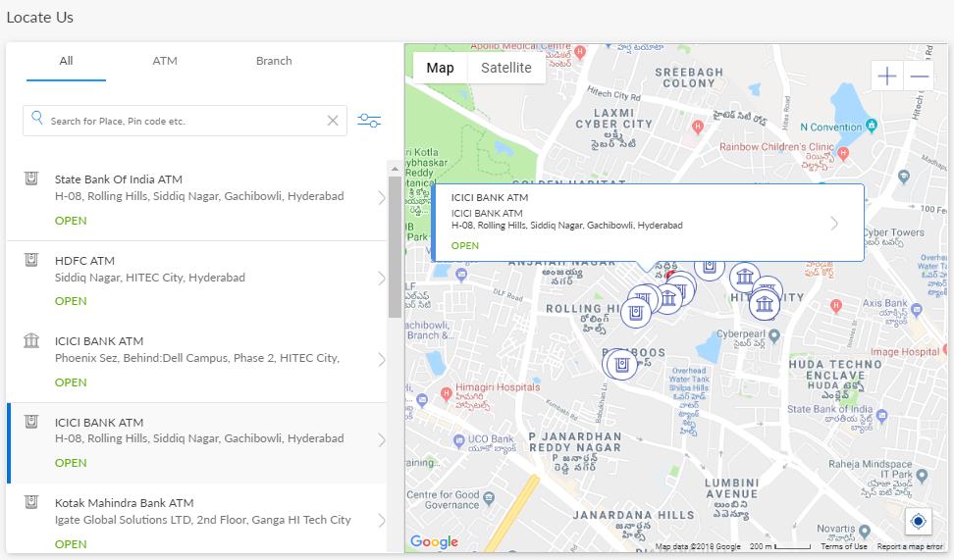Click the location search input field
Image resolution: width=954 pixels, height=560 pixels.
coord(186,121)
